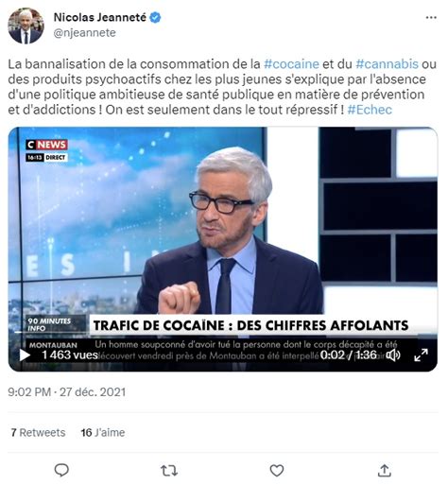Open the share upload icon

tap(384, 470)
